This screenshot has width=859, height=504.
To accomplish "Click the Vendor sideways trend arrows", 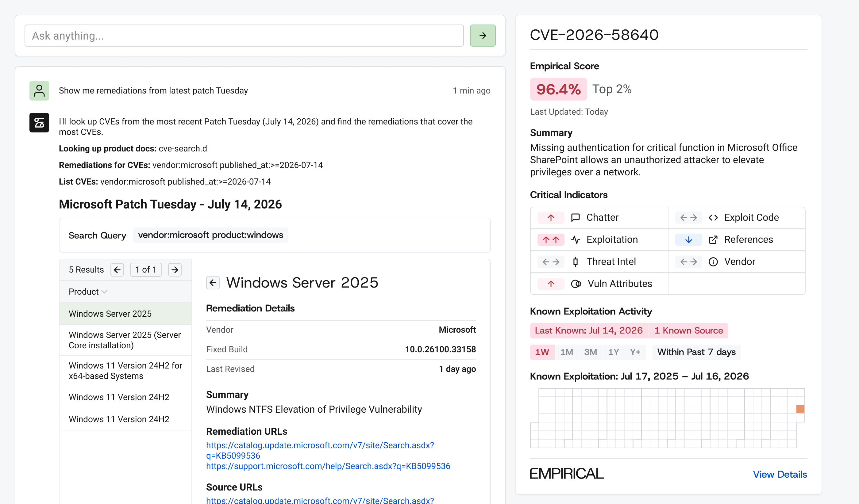I will (x=688, y=262).
